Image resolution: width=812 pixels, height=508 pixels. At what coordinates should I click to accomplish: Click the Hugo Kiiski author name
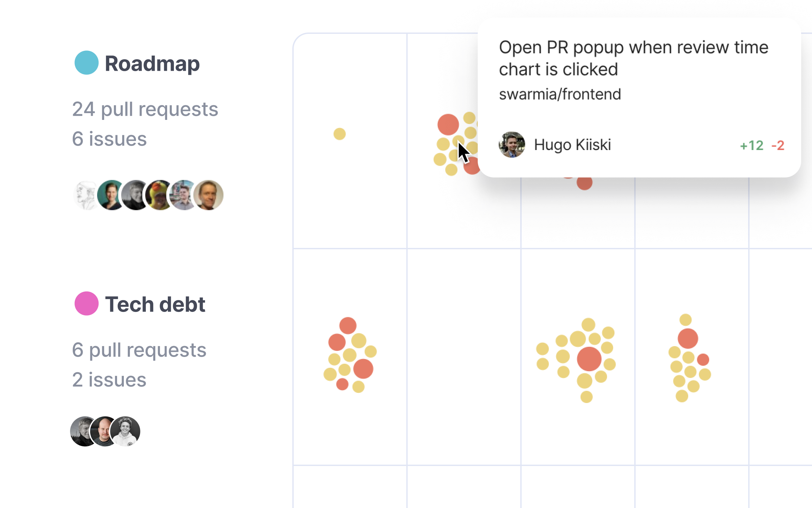[x=572, y=145]
